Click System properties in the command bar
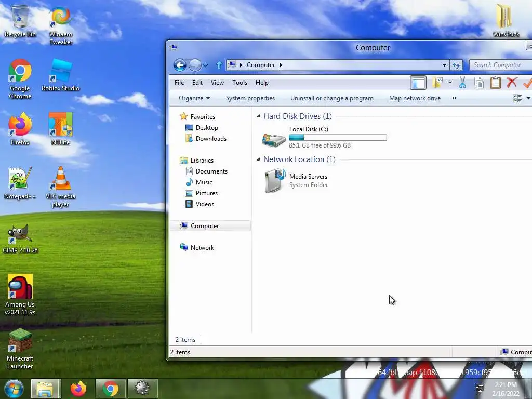The height and width of the screenshot is (399, 532). 250,98
